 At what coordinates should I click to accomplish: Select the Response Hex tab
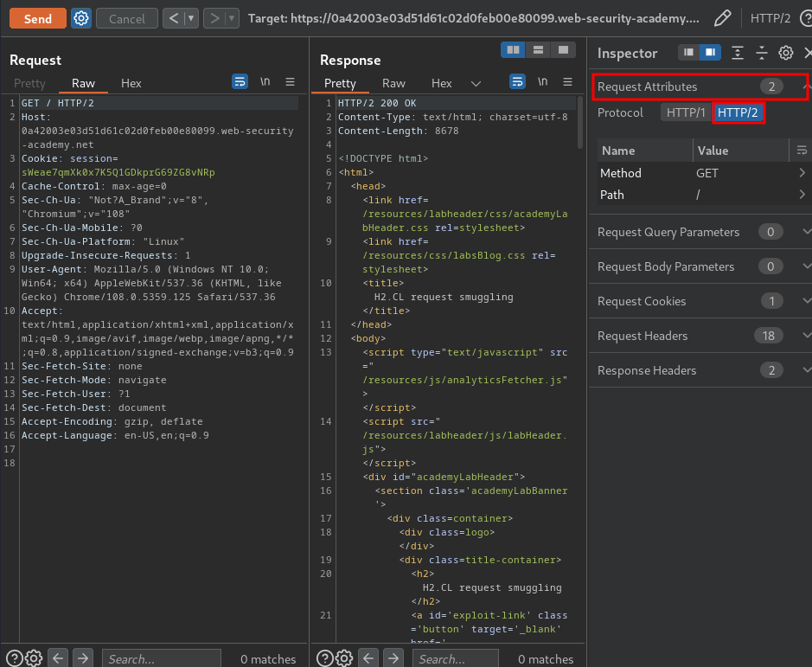(x=441, y=83)
